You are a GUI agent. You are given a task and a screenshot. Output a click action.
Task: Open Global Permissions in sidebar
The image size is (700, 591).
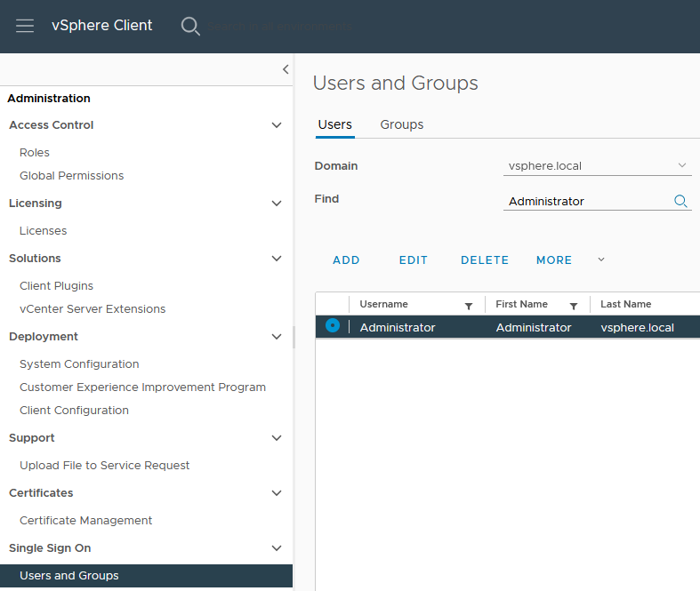pos(71,176)
